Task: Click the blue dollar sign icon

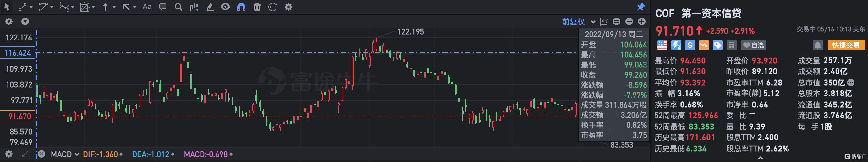Action: click(x=690, y=45)
